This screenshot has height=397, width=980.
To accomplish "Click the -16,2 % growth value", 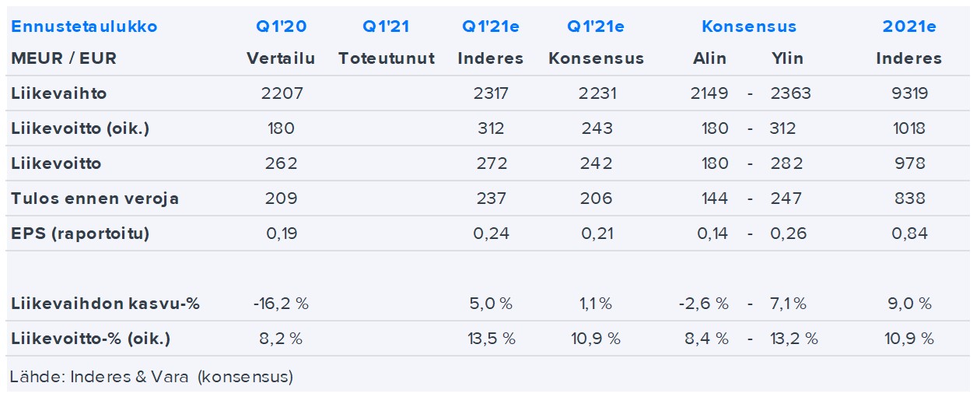I will [281, 304].
